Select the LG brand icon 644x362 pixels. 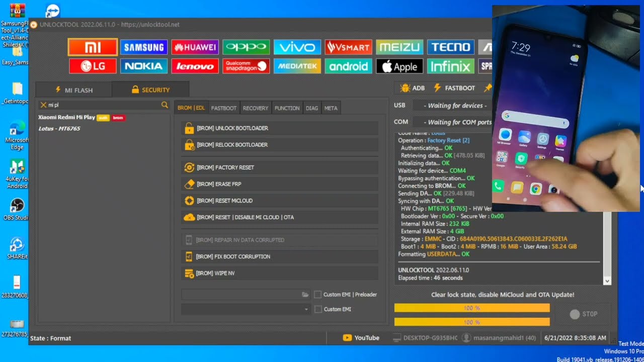(93, 66)
